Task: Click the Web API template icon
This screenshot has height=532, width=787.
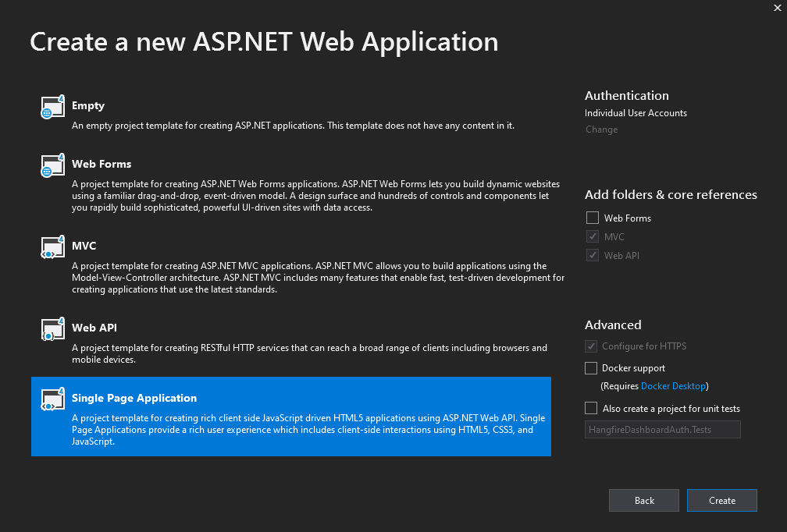Action: click(52, 330)
